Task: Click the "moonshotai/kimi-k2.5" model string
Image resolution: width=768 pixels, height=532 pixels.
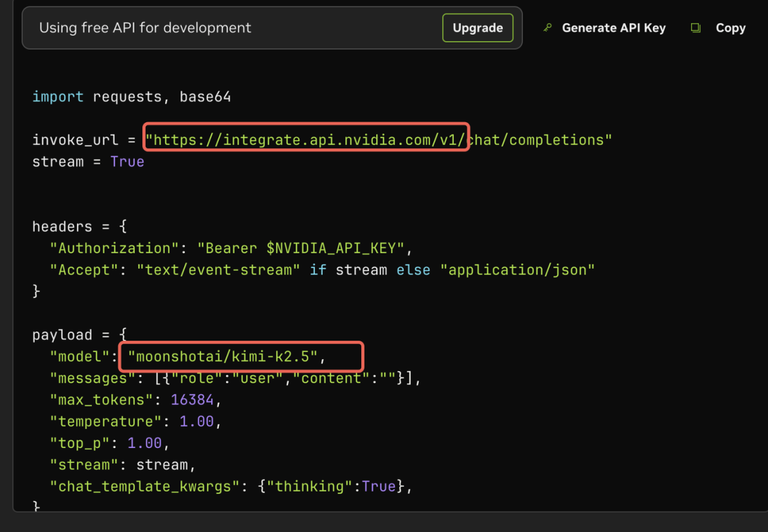Action: [x=223, y=356]
